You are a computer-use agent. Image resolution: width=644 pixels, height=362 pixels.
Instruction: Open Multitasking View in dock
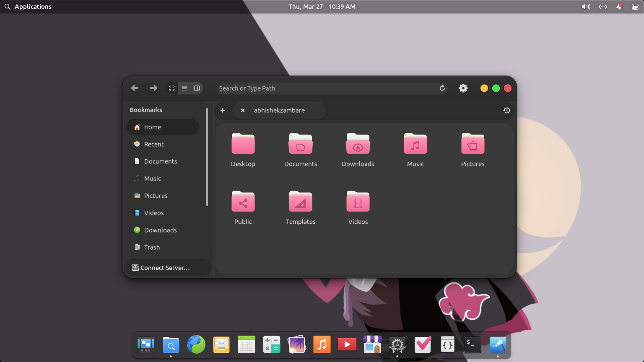(146, 345)
